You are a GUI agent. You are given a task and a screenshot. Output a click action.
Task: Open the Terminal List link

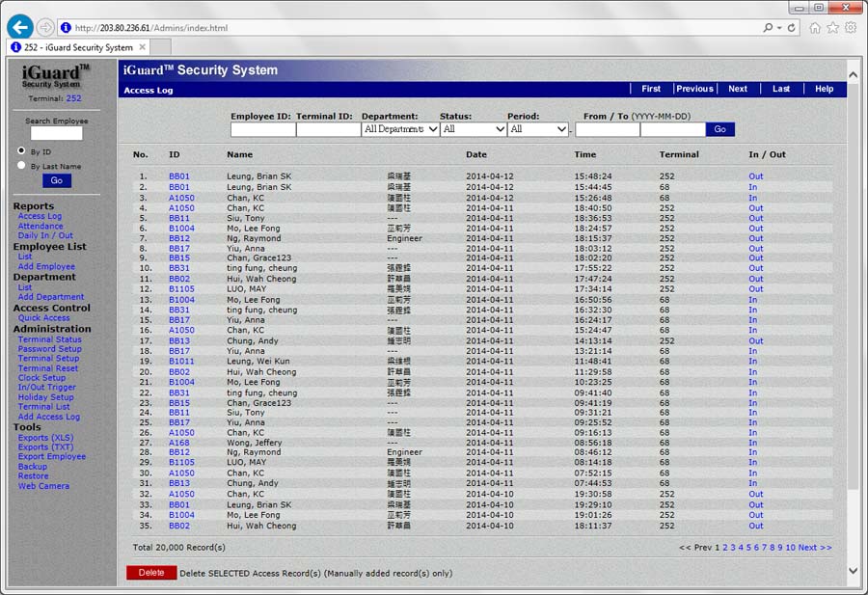point(43,406)
